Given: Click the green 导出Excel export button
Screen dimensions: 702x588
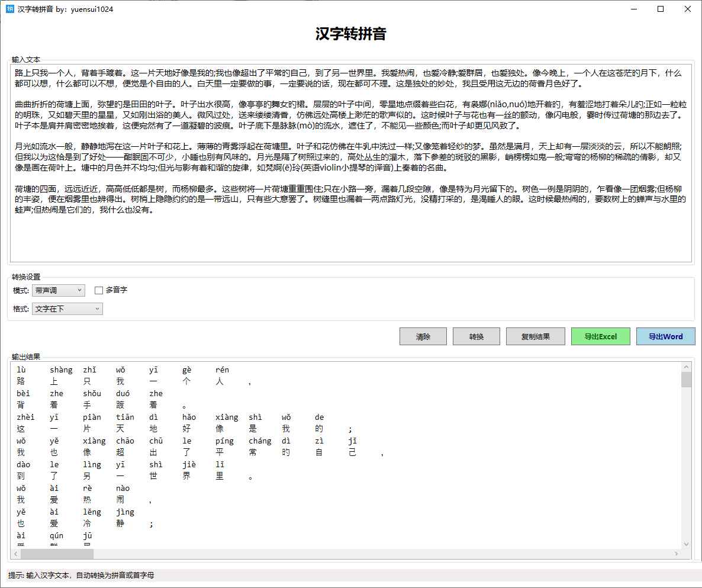Looking at the screenshot, I should [600, 336].
